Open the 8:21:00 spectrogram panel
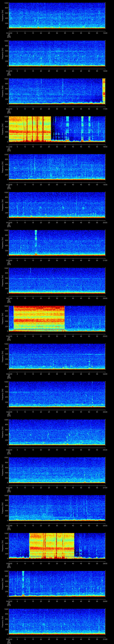The height and width of the screenshot is (644, 114). click(57, 280)
